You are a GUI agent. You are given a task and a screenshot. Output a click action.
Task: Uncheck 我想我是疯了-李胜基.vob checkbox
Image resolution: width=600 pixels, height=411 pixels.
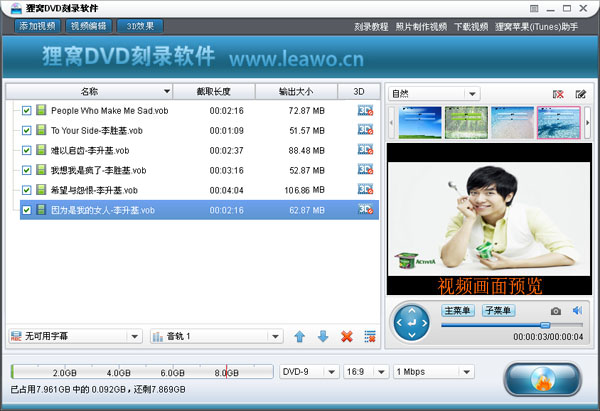26,170
